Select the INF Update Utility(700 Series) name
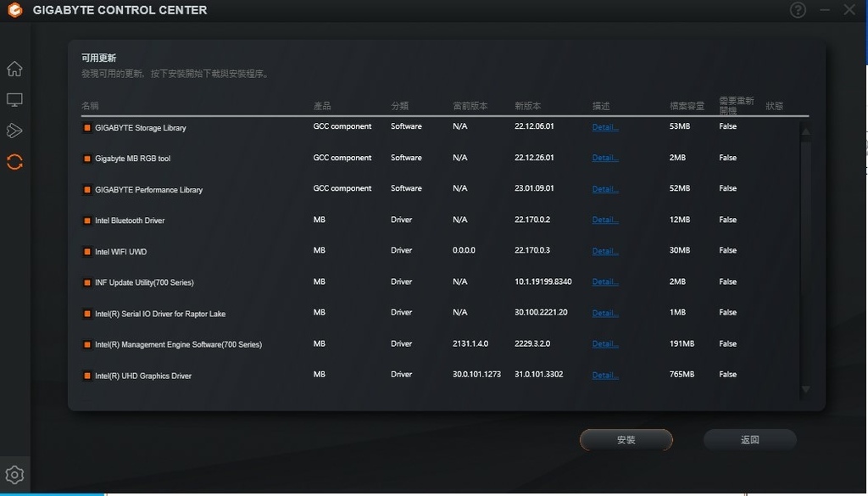868x496 pixels. point(144,282)
